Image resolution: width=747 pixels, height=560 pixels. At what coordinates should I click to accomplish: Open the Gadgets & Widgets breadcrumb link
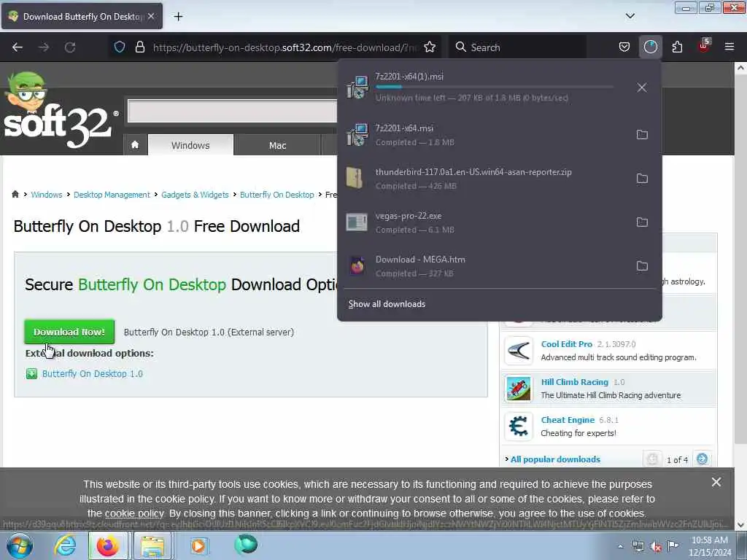coord(195,195)
